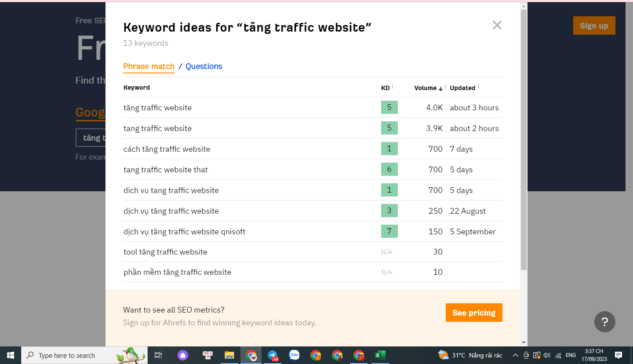
Task: Switch to the Phrase match tab
Action: 149,66
